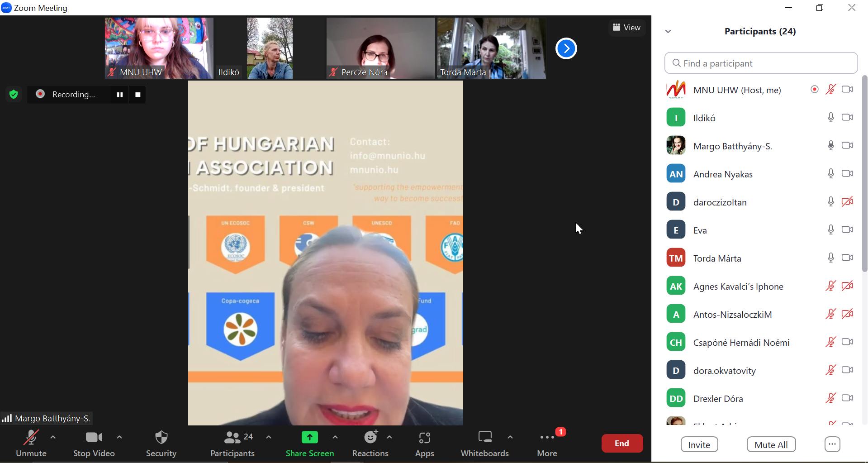Viewport: 868px width, 463px height.
Task: Open whiteboards options arrow
Action: coord(510,437)
